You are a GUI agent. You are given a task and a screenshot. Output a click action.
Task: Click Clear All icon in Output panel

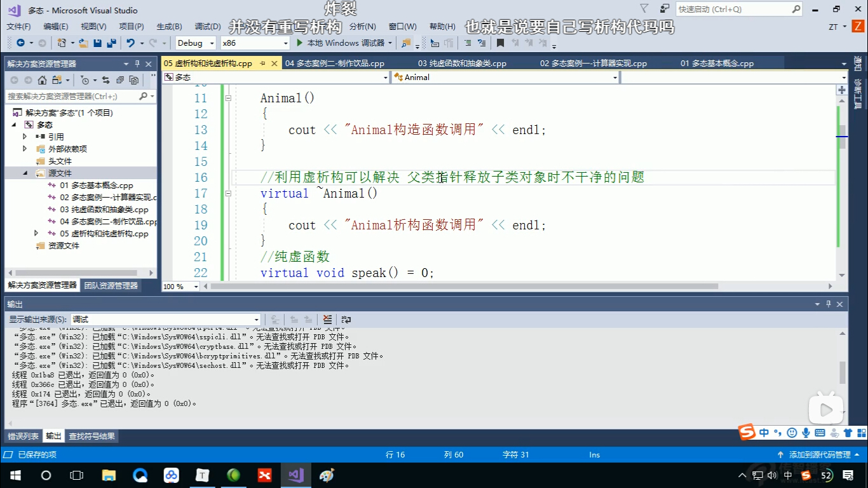coord(327,320)
